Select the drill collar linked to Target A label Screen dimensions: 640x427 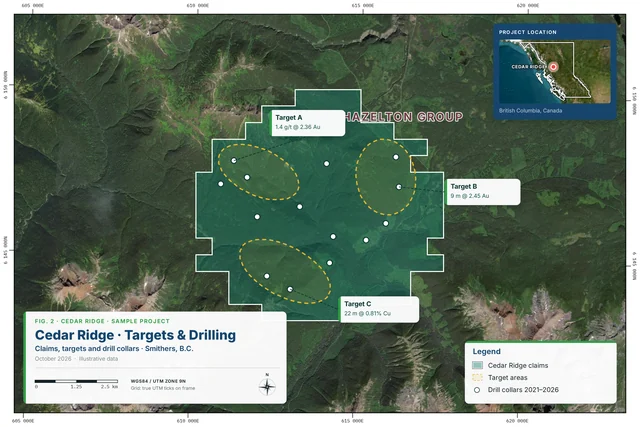(234, 161)
